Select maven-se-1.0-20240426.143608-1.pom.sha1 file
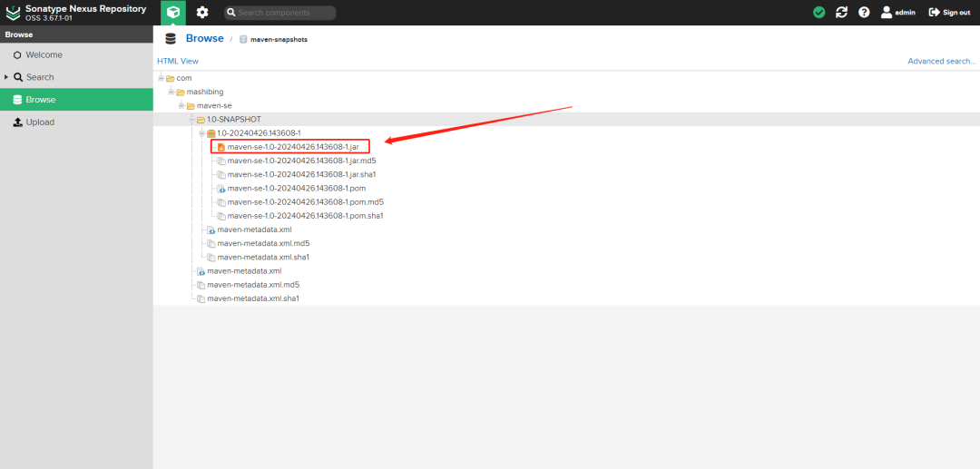 (306, 216)
